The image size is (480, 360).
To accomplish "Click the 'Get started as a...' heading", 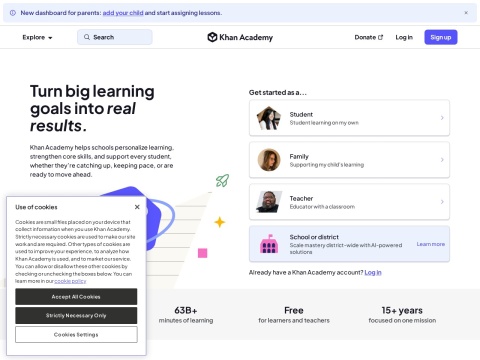I will (x=277, y=93).
